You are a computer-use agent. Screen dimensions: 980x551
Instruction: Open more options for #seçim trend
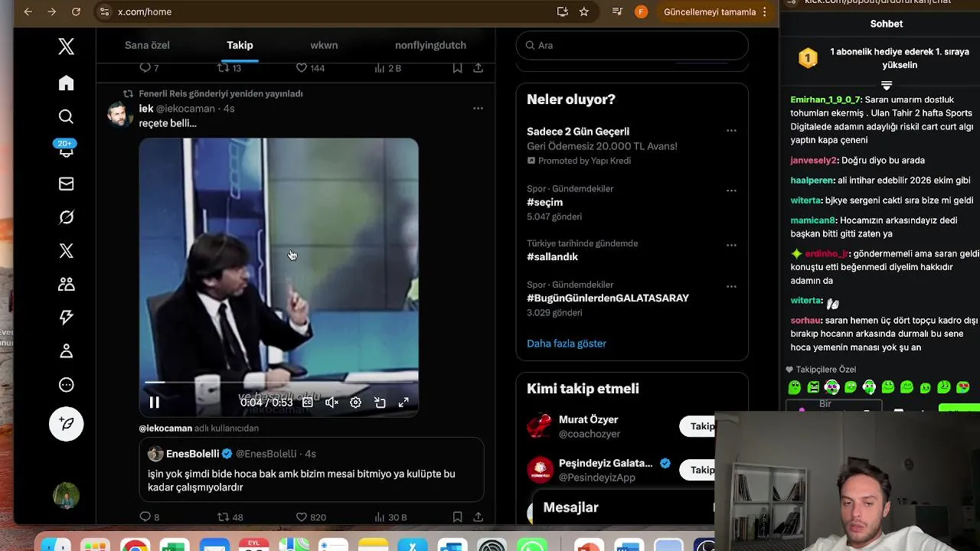(731, 191)
